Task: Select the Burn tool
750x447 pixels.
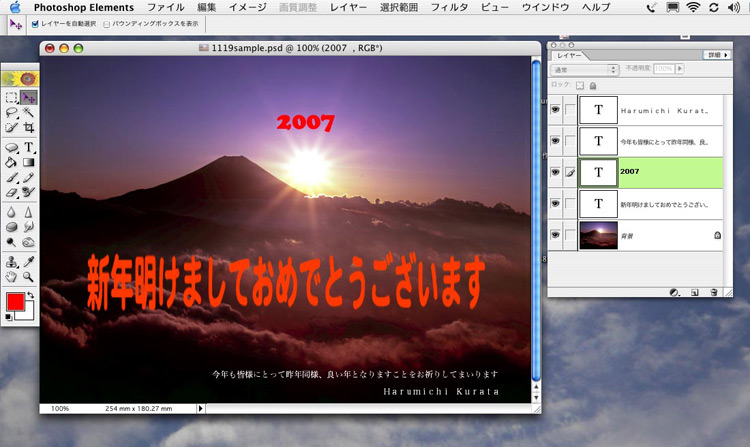Action: [29, 242]
